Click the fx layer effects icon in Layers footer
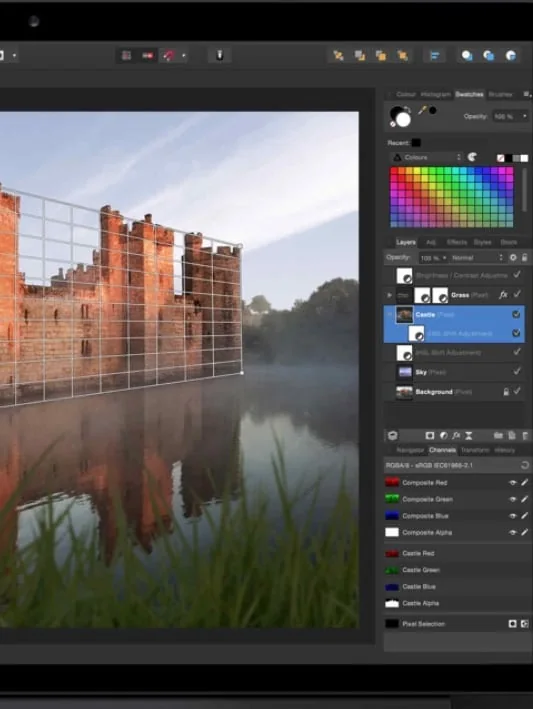 click(x=456, y=435)
